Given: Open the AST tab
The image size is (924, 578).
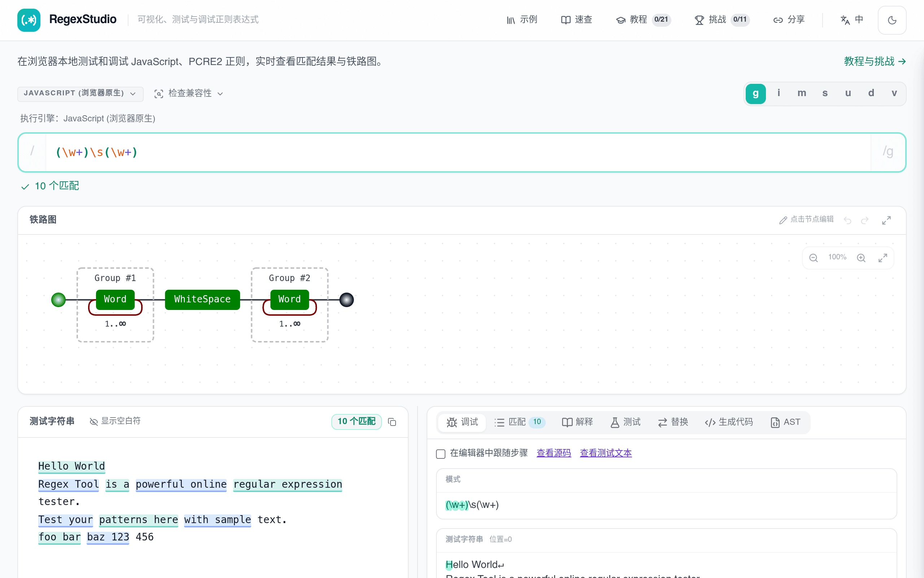Looking at the screenshot, I should pyautogui.click(x=785, y=422).
